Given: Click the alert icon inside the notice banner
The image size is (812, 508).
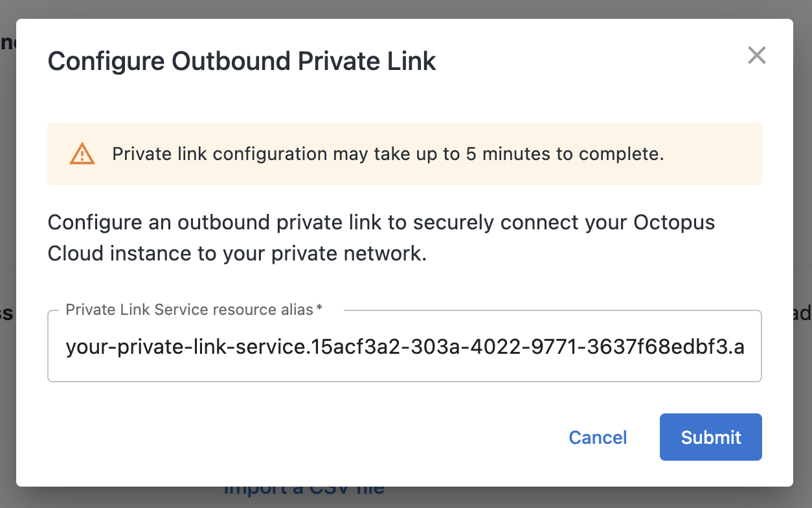Looking at the screenshot, I should pos(82,154).
